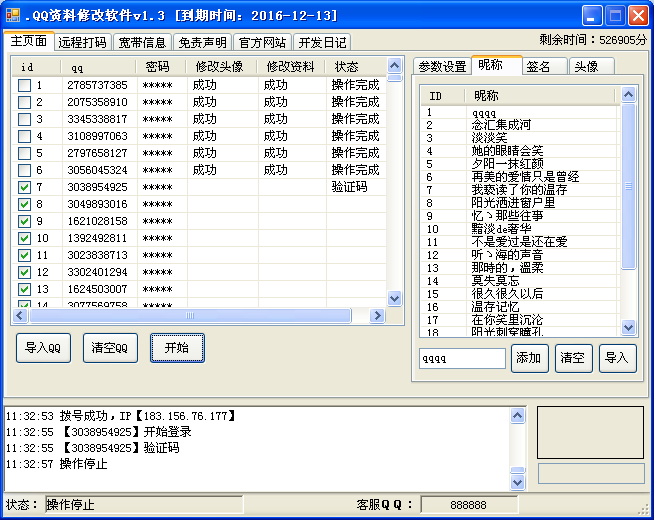Click account list scroll-down arrow
The image size is (654, 520).
click(x=394, y=298)
